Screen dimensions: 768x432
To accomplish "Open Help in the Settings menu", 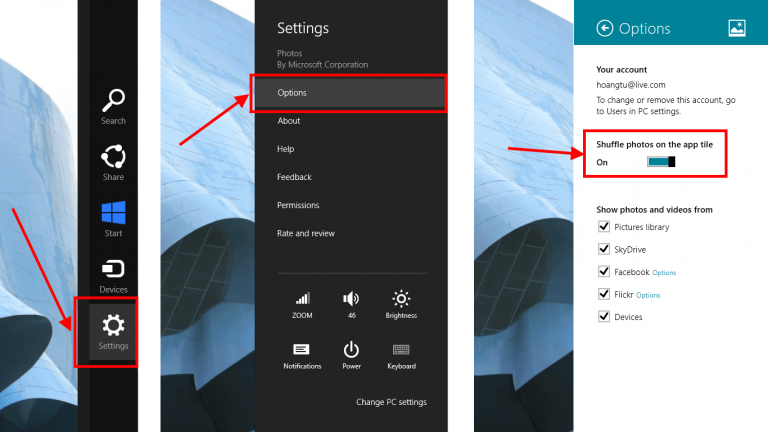I will coord(286,149).
